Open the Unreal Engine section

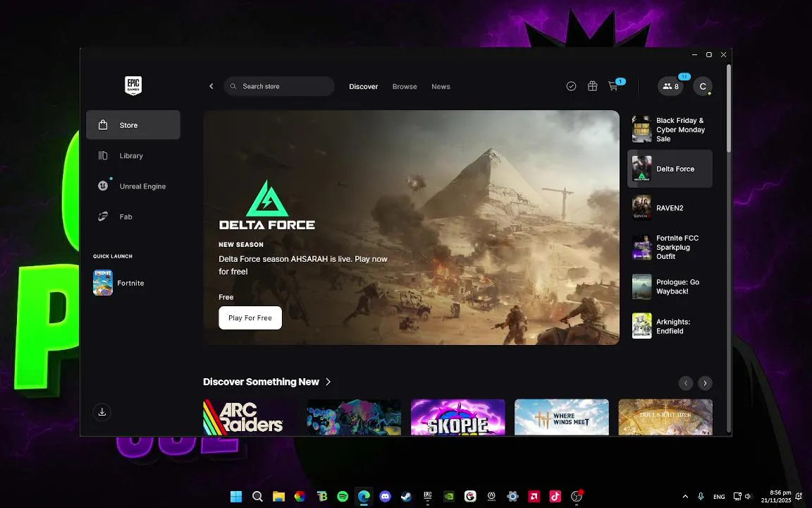(x=133, y=186)
